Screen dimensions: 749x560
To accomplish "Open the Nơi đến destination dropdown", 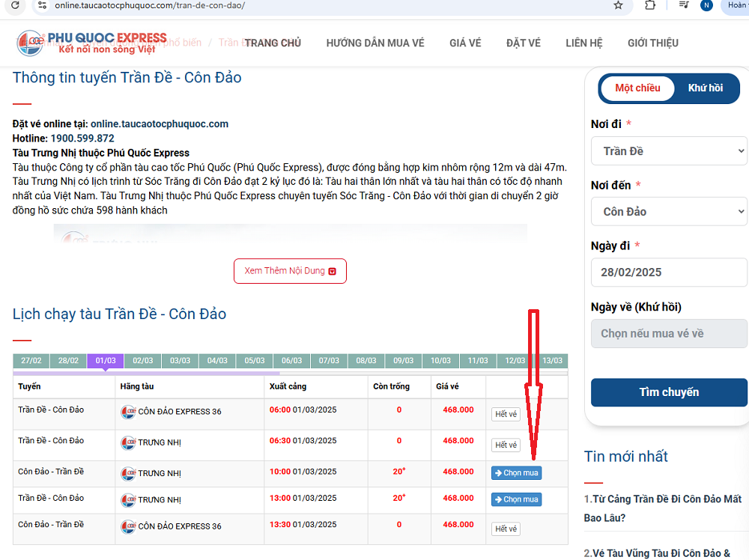I will click(x=669, y=211).
